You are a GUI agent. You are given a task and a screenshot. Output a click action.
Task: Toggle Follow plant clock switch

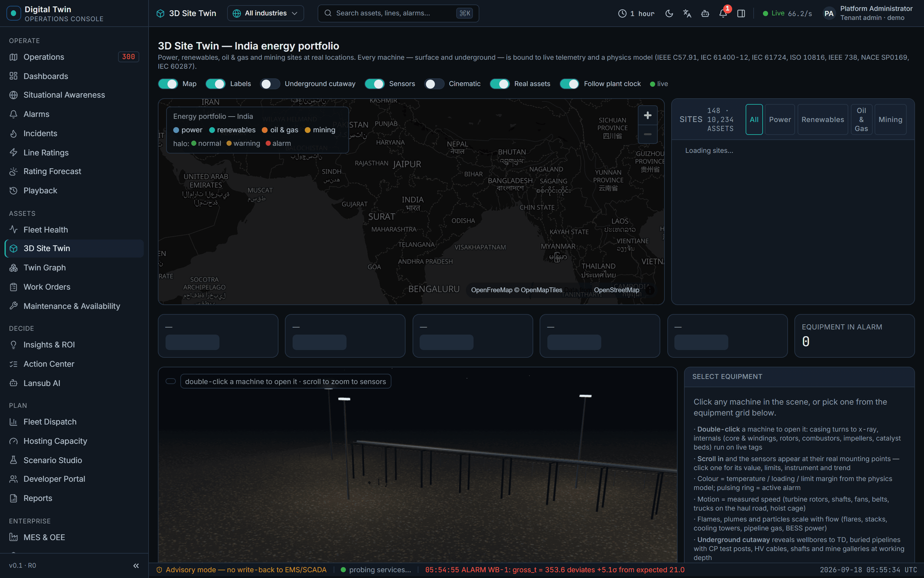click(x=569, y=84)
